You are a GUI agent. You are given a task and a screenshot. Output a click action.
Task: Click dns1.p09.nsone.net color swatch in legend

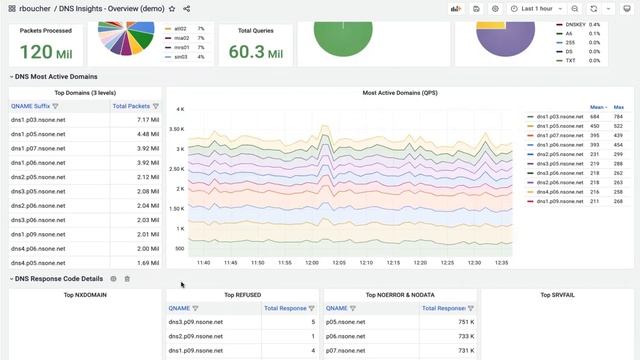pyautogui.click(x=531, y=202)
